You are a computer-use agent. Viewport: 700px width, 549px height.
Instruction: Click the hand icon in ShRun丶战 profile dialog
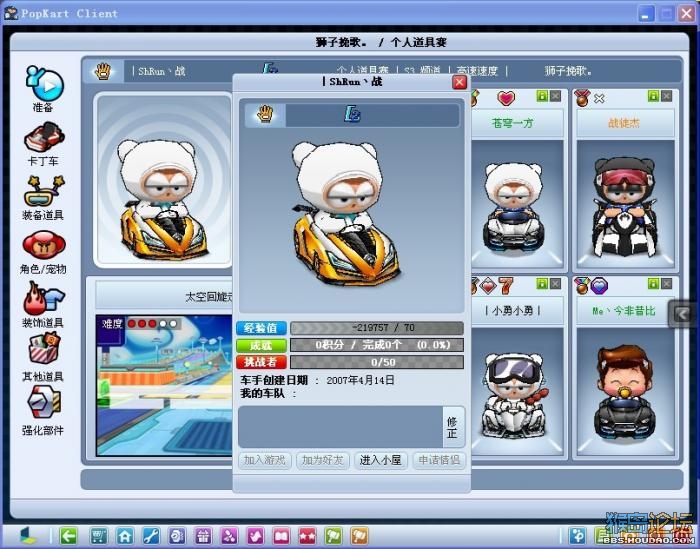(x=265, y=115)
